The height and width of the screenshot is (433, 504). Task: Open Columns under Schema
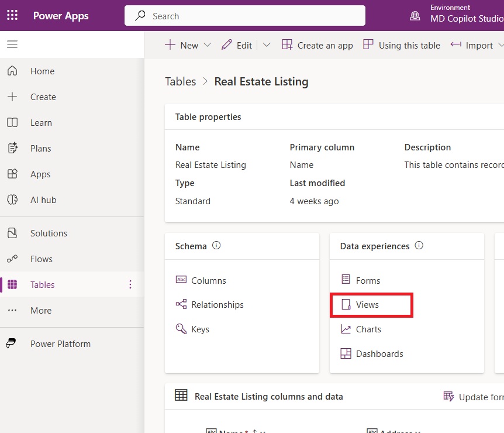pos(208,281)
